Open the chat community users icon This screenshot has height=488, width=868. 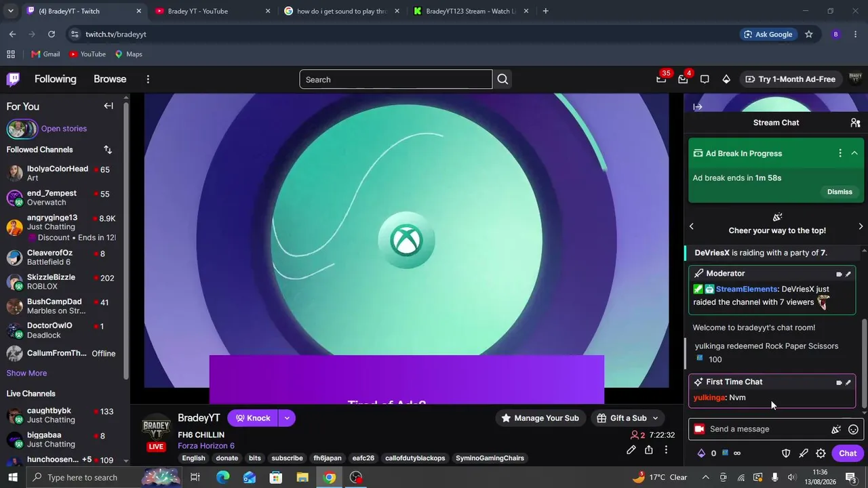pos(855,123)
